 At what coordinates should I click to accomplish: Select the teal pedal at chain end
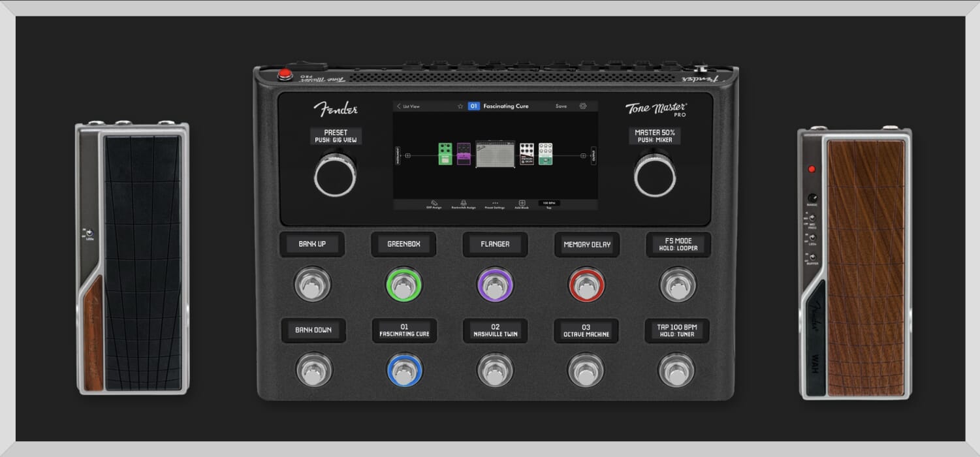pyautogui.click(x=545, y=154)
